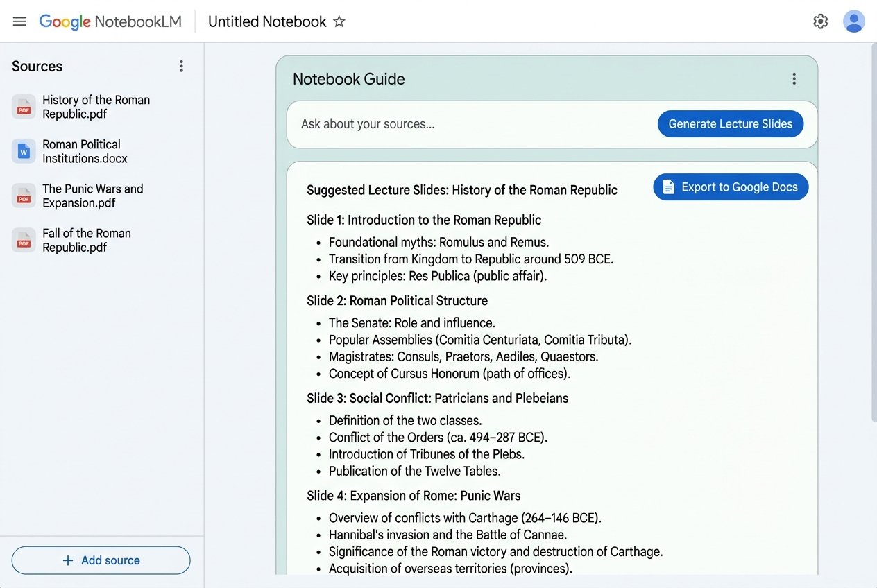Open the hamburger main menu
The height and width of the screenshot is (588, 877).
[19, 21]
